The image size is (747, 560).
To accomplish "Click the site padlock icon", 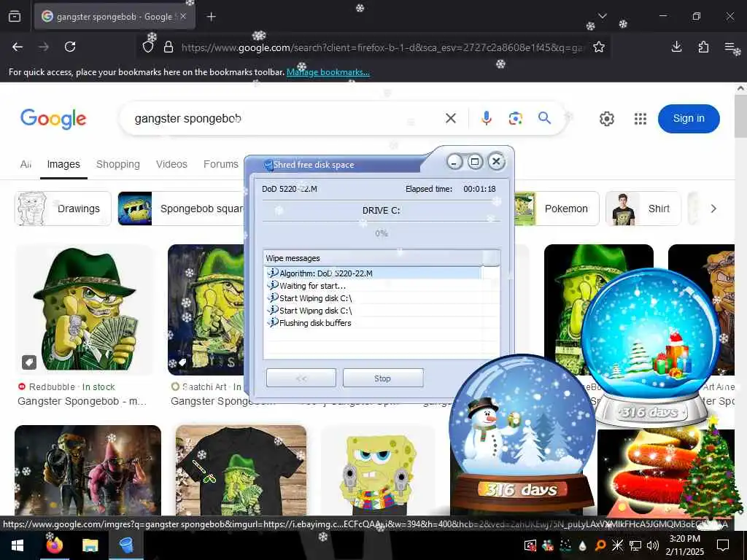I will pyautogui.click(x=169, y=47).
